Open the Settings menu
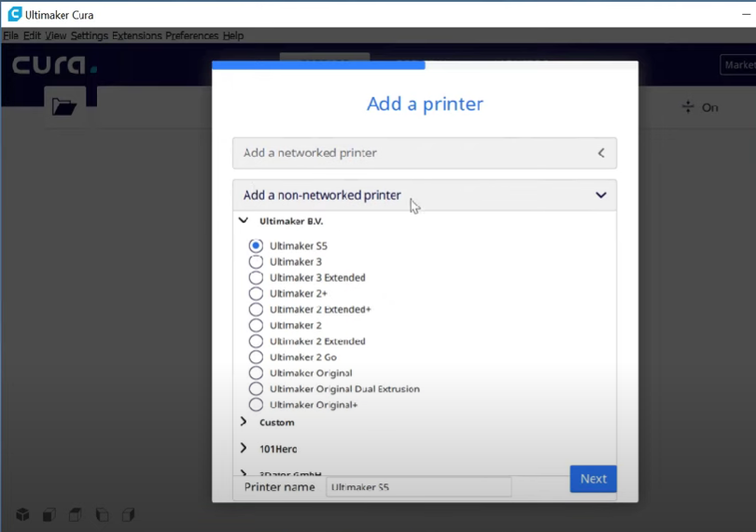 pyautogui.click(x=90, y=35)
